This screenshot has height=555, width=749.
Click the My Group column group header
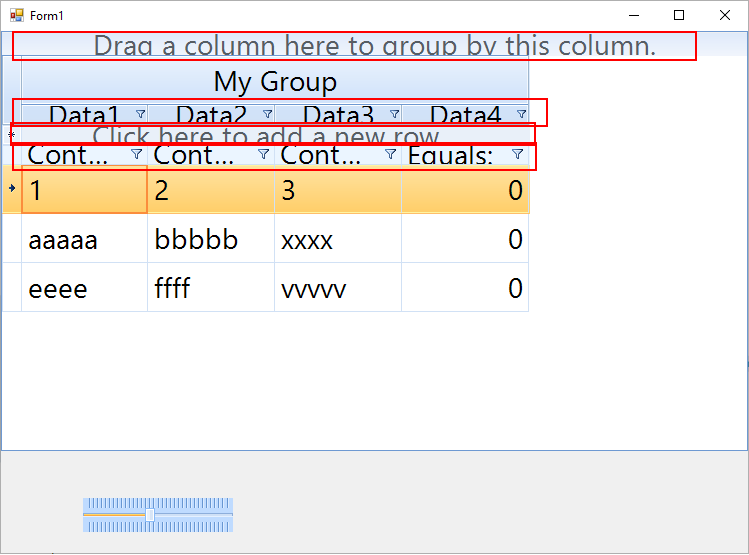point(275,81)
